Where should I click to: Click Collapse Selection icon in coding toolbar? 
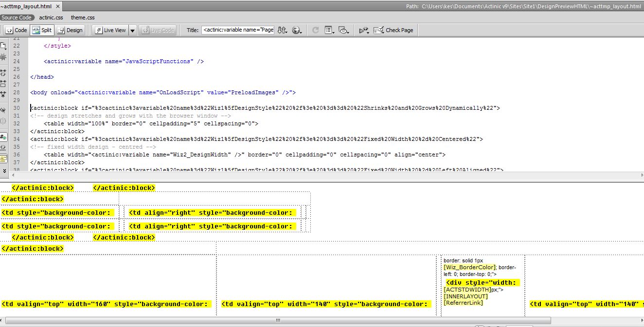tap(3, 84)
